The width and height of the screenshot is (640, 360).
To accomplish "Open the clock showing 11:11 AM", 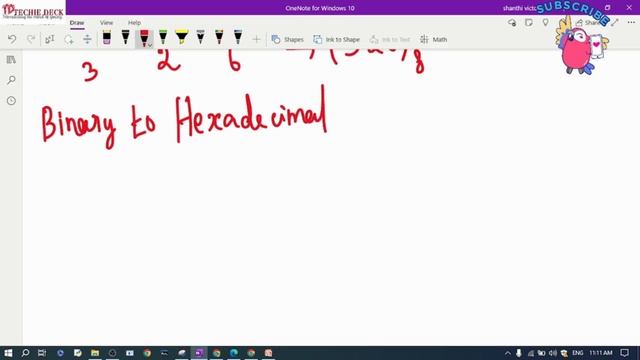I will tap(601, 353).
